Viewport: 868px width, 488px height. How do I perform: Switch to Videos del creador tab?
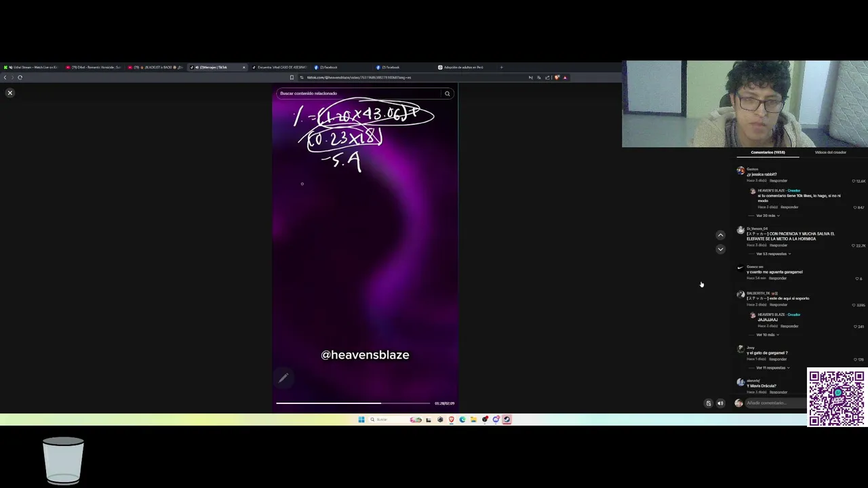830,152
